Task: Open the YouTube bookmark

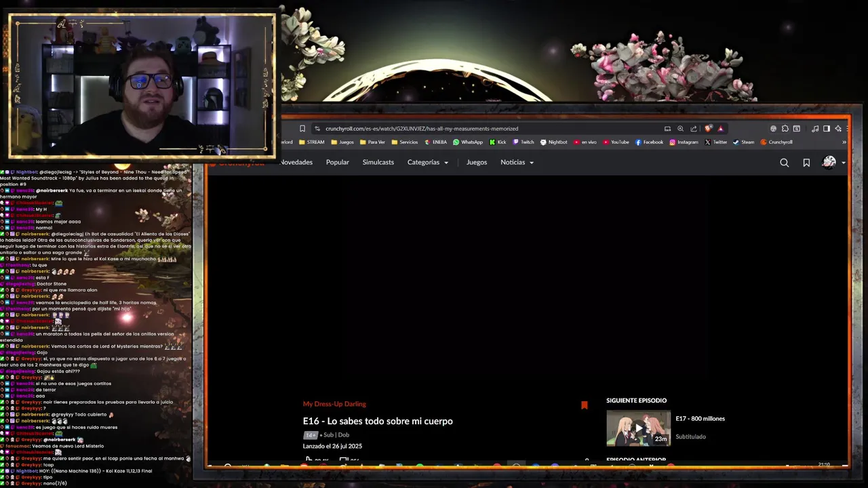Action: click(616, 142)
